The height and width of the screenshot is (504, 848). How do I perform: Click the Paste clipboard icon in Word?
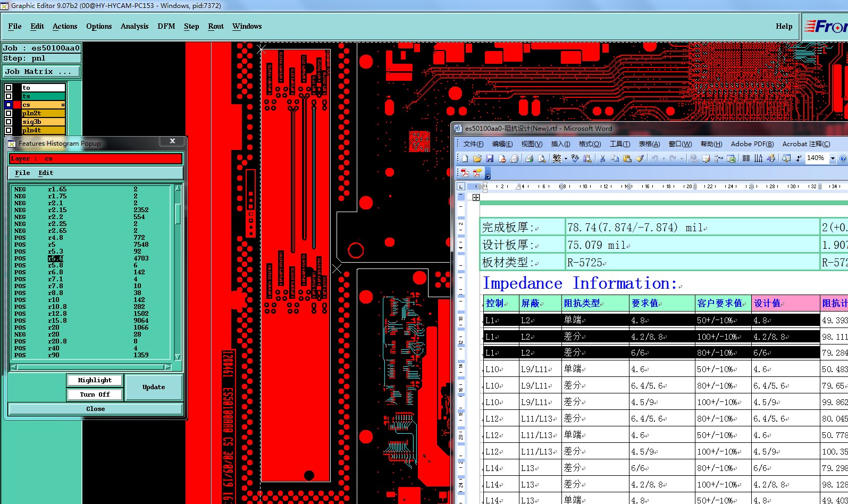tap(627, 158)
